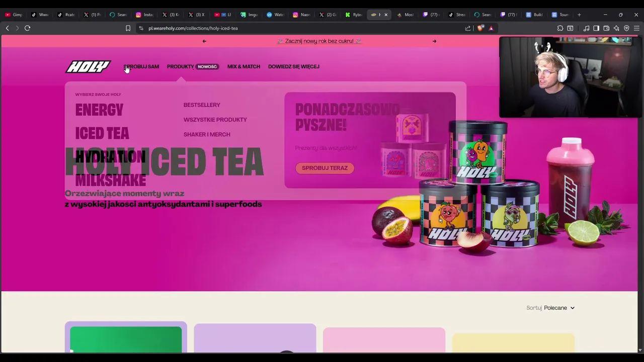Click the Zacznij nowy rok bez cukru banner text
Viewport: 644px width, 362px height.
click(x=319, y=41)
